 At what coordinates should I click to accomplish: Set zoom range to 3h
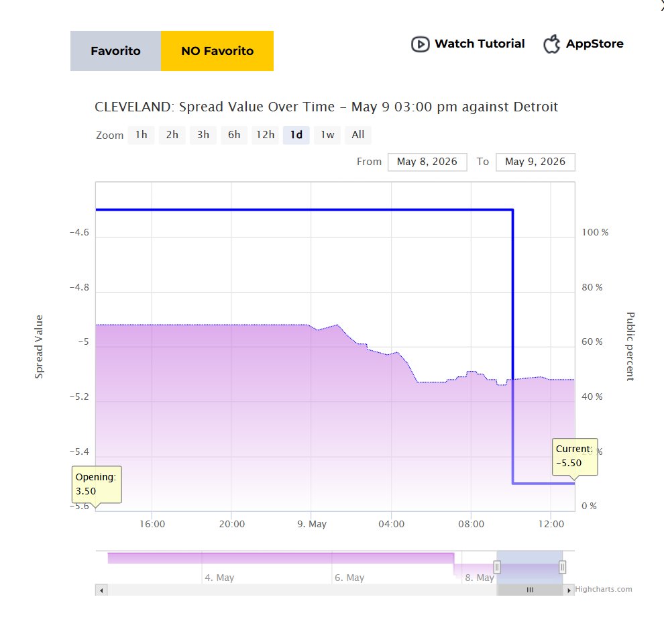point(203,135)
